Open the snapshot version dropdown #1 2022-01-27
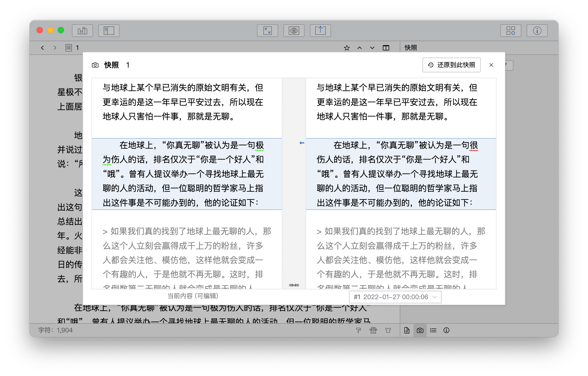Image resolution: width=588 pixels, height=376 pixels. (395, 297)
